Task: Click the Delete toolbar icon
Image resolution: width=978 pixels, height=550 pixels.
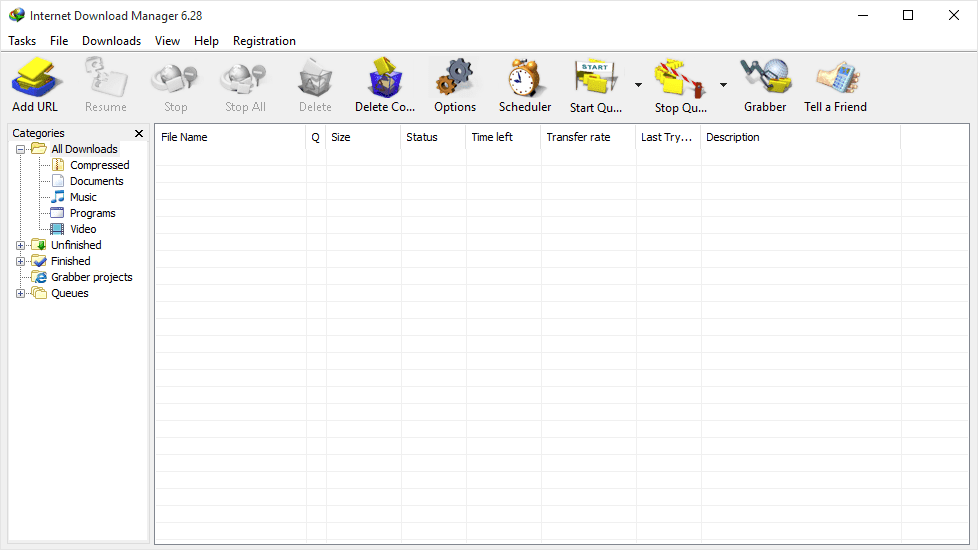Action: [x=316, y=78]
